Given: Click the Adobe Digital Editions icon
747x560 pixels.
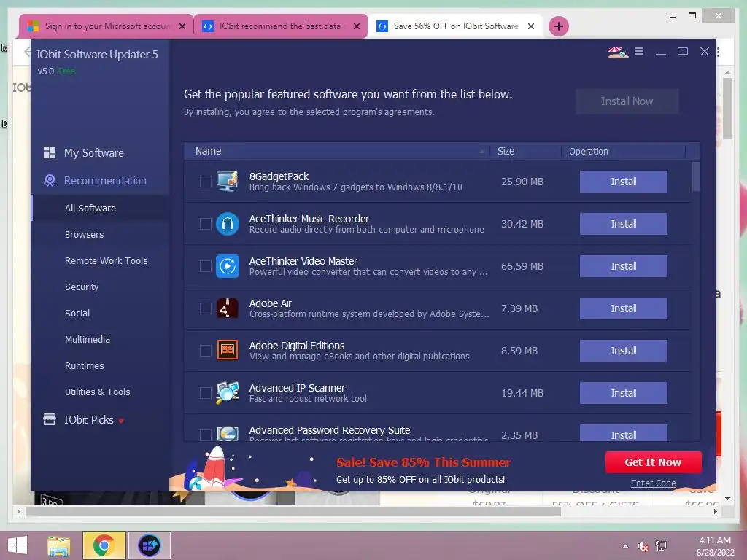Looking at the screenshot, I should (x=228, y=351).
